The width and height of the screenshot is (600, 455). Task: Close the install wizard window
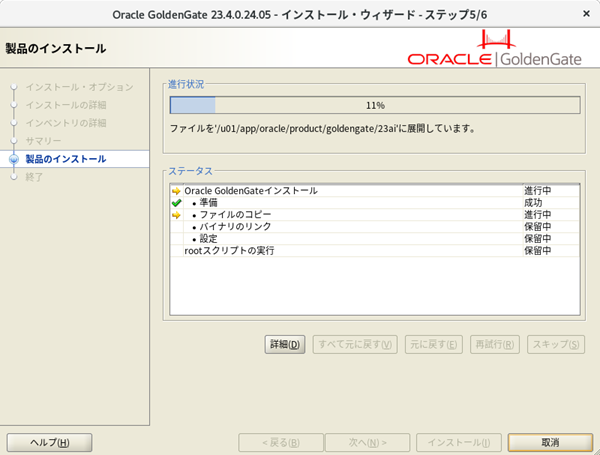tap(586, 14)
